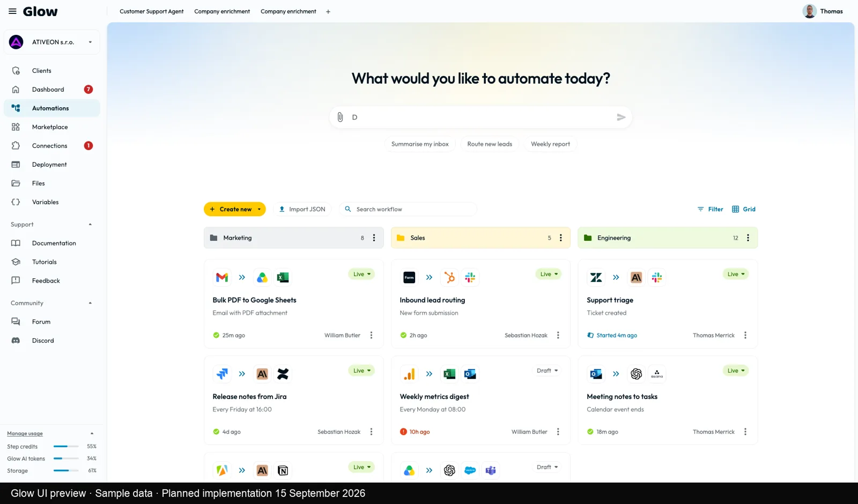Send the prompt with the arrow icon
This screenshot has width=858, height=504.
pyautogui.click(x=621, y=117)
